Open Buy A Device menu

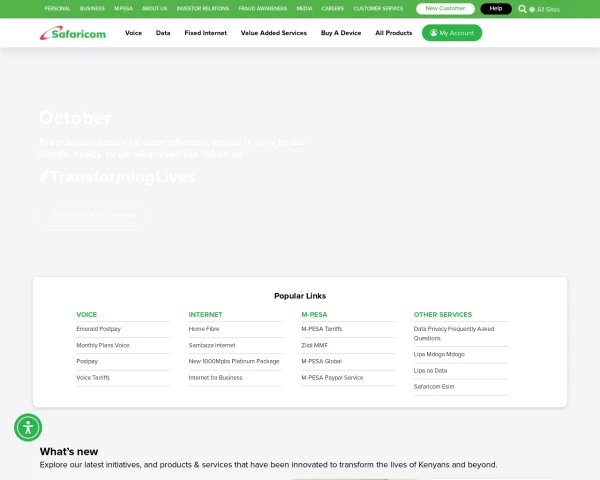click(x=341, y=33)
